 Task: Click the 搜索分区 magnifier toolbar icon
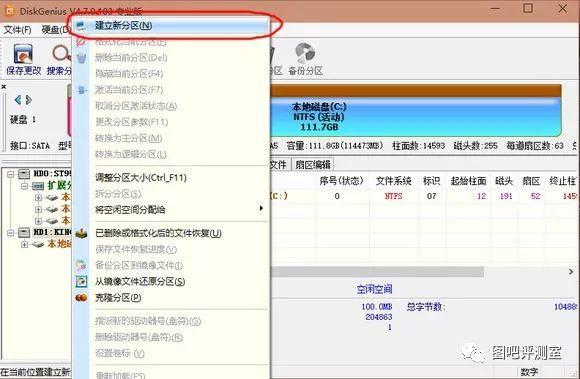click(61, 54)
